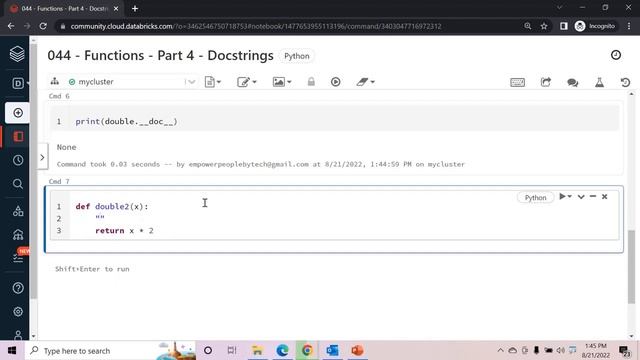Expand the side panel chevron beside None output
This screenshot has height=360, width=640.
point(42,157)
